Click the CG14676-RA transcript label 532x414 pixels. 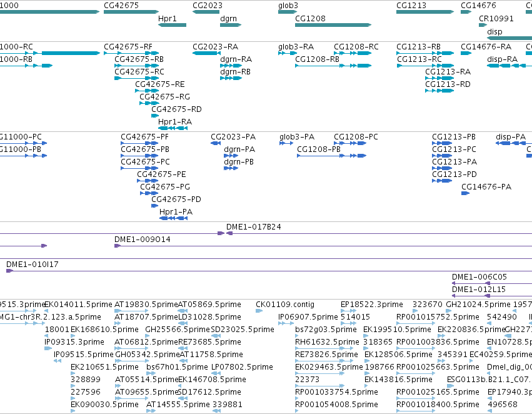(486, 47)
